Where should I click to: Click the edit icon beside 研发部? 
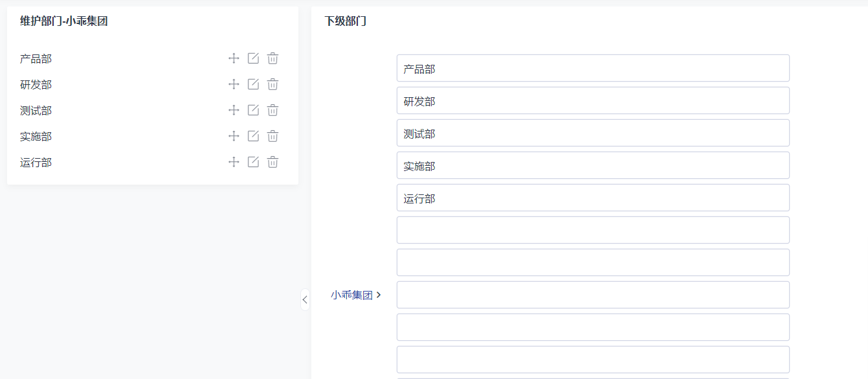tap(253, 84)
